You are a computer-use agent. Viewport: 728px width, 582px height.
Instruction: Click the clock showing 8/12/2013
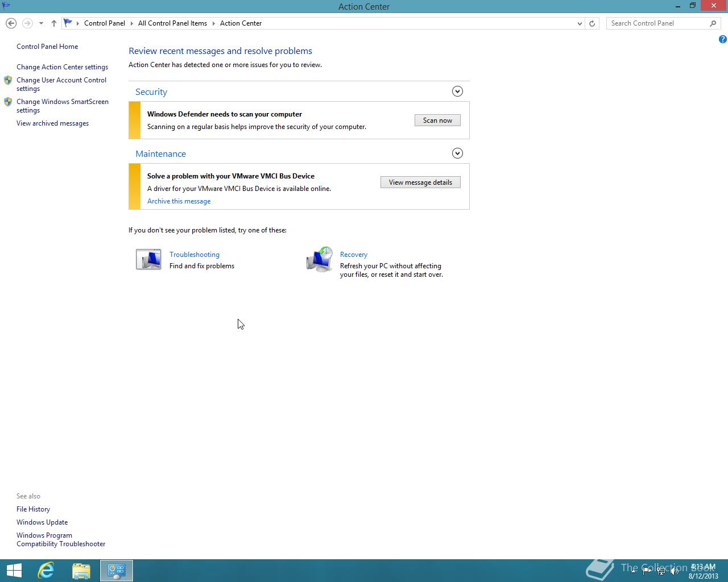[704, 571]
